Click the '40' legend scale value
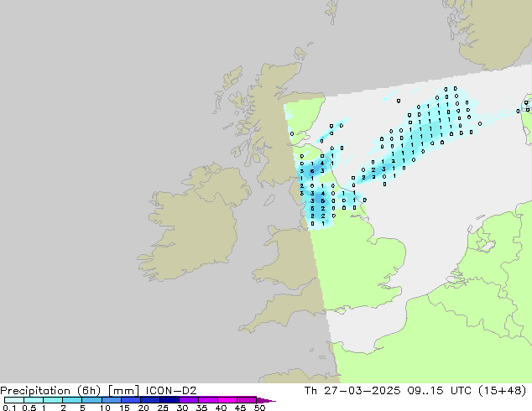The width and height of the screenshot is (532, 411). click(221, 408)
